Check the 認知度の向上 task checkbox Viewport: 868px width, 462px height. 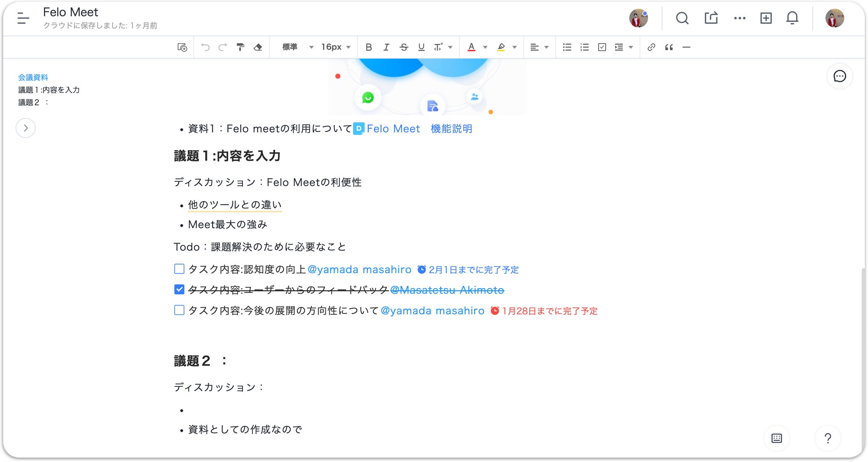click(x=179, y=269)
